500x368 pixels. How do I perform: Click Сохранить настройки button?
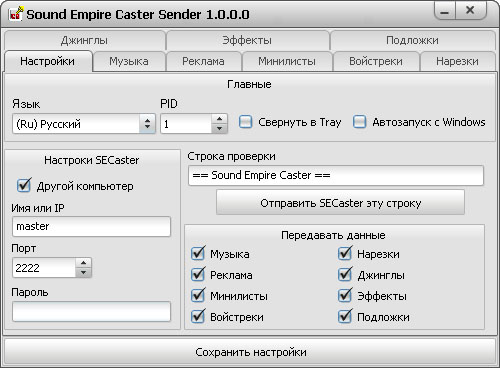250,352
